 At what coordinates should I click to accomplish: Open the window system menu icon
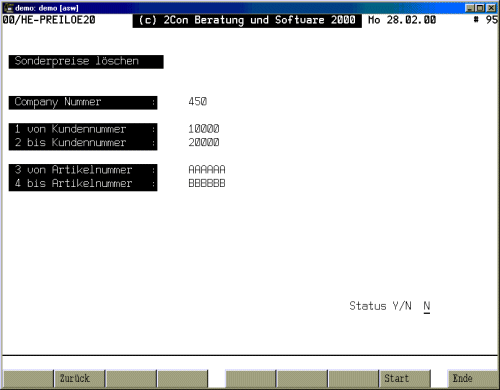click(x=9, y=8)
